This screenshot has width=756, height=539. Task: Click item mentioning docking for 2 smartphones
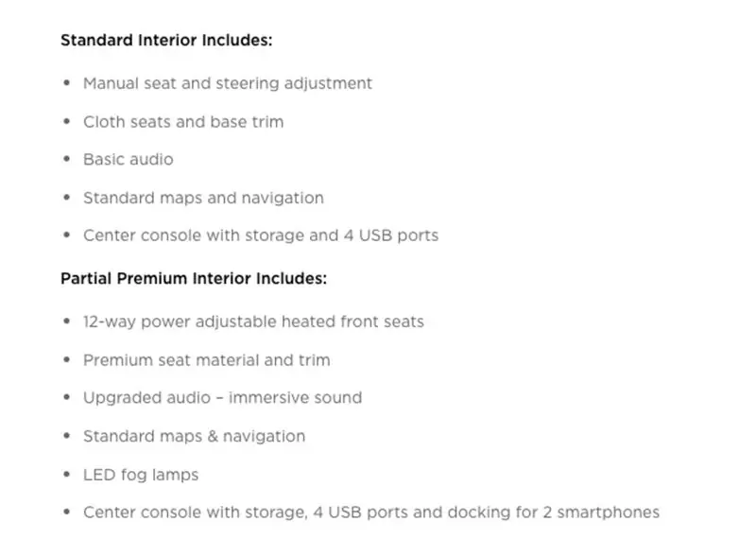pos(371,512)
